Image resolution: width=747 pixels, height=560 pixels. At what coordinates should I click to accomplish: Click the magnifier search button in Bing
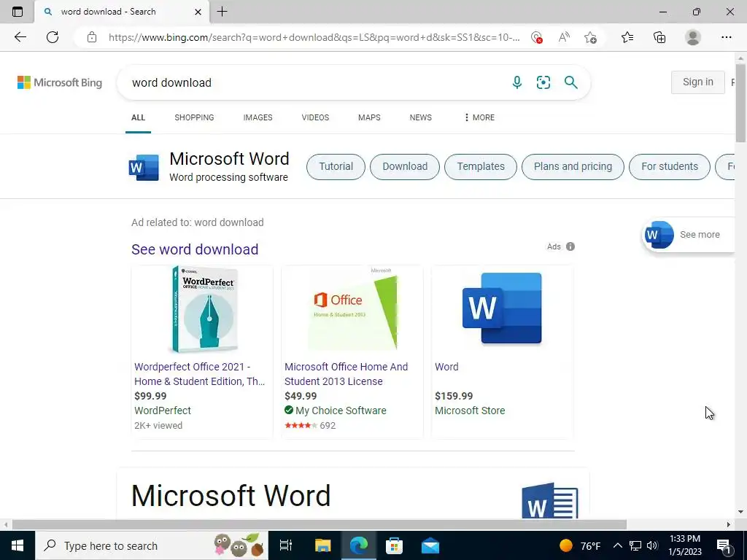(x=570, y=82)
